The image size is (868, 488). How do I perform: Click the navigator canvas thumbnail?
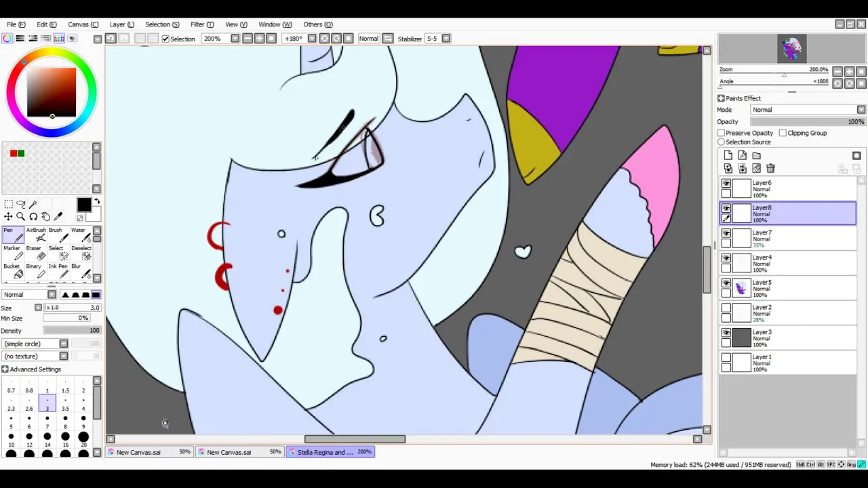pos(791,48)
